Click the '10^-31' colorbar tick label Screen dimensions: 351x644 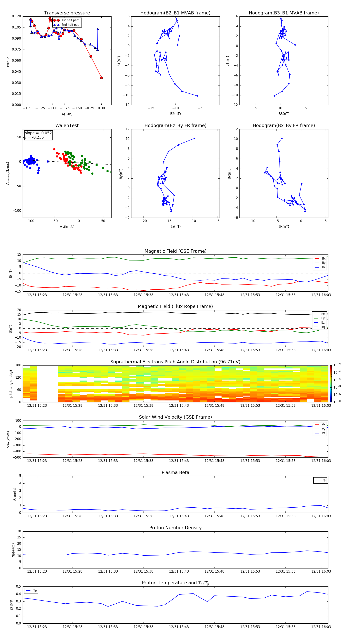tap(337, 402)
